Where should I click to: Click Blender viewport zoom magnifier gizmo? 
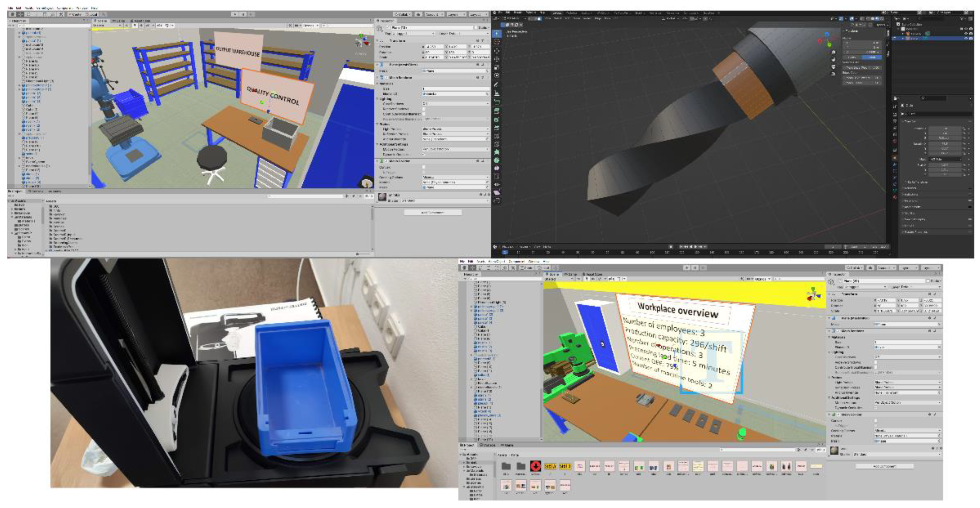(x=833, y=52)
